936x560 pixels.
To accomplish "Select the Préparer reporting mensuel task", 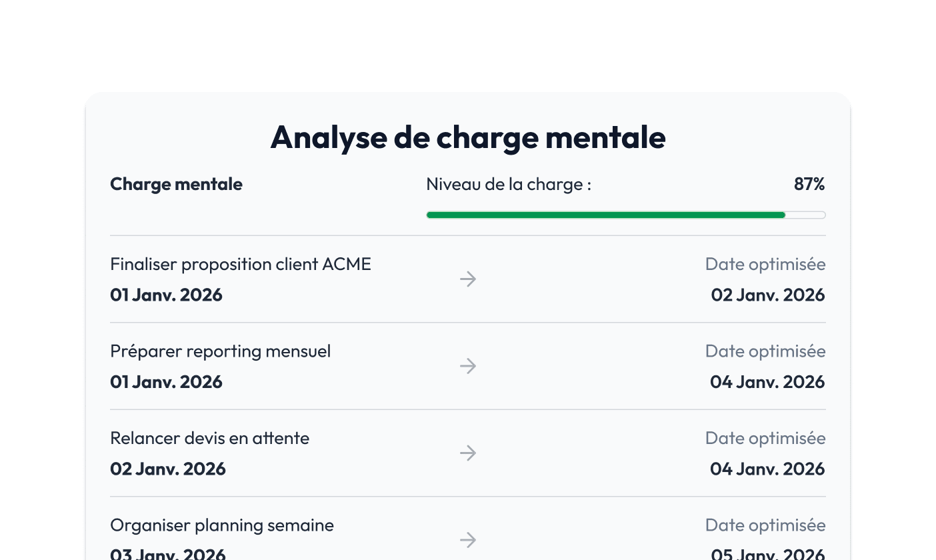I will (220, 351).
